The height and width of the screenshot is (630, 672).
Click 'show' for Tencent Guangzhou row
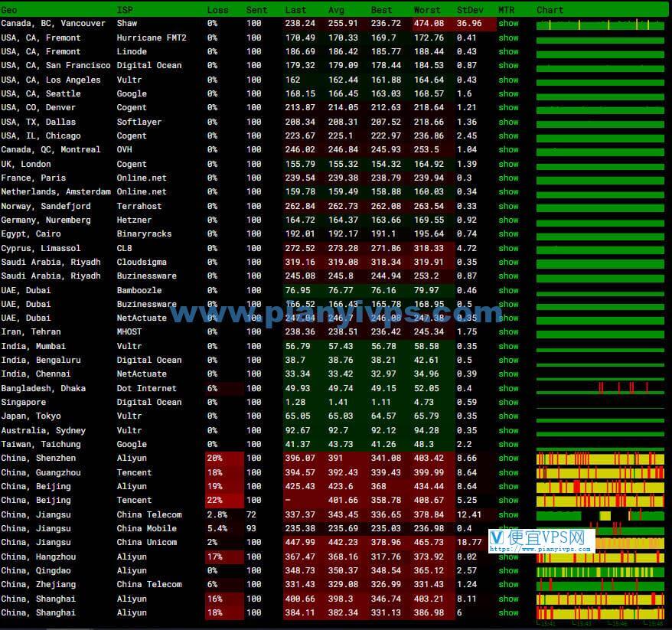pos(508,472)
